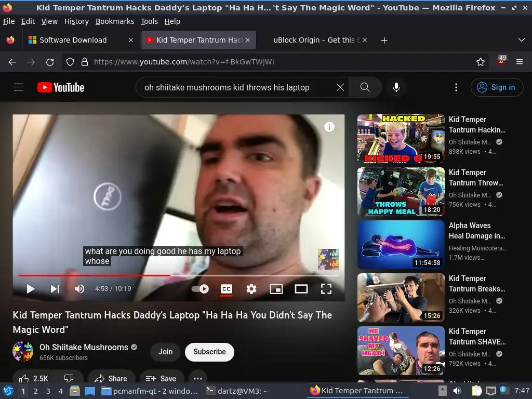Skip to the next video
This screenshot has height=399, width=532.
pyautogui.click(x=55, y=289)
